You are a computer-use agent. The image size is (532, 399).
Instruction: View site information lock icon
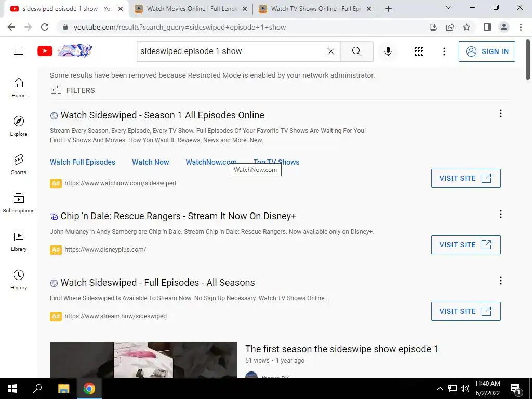65,27
